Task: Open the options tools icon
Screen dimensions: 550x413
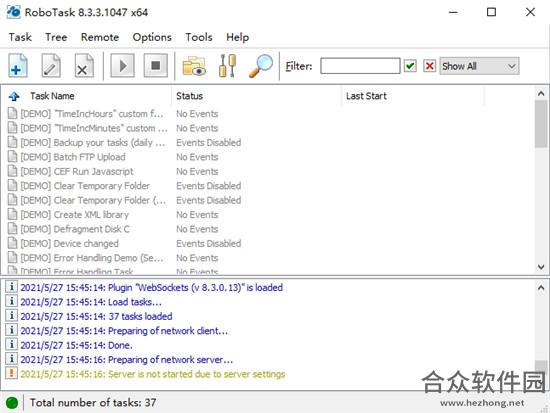Action: click(227, 66)
